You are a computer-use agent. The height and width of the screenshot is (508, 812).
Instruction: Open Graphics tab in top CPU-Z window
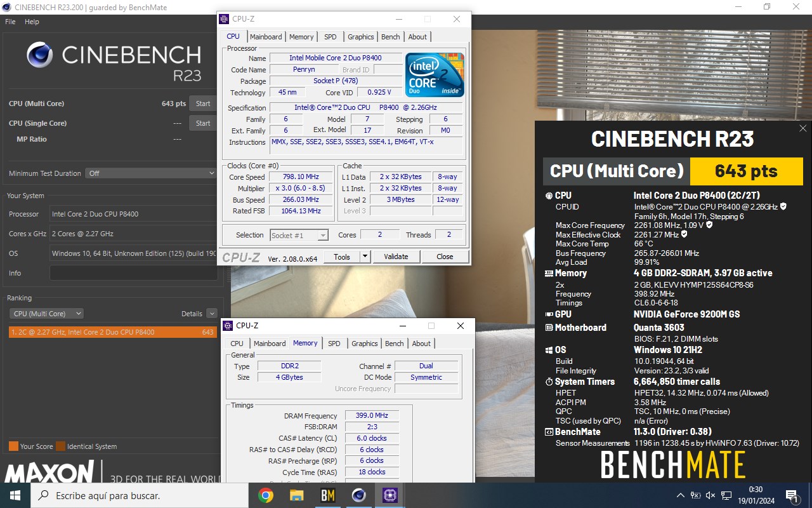(360, 37)
